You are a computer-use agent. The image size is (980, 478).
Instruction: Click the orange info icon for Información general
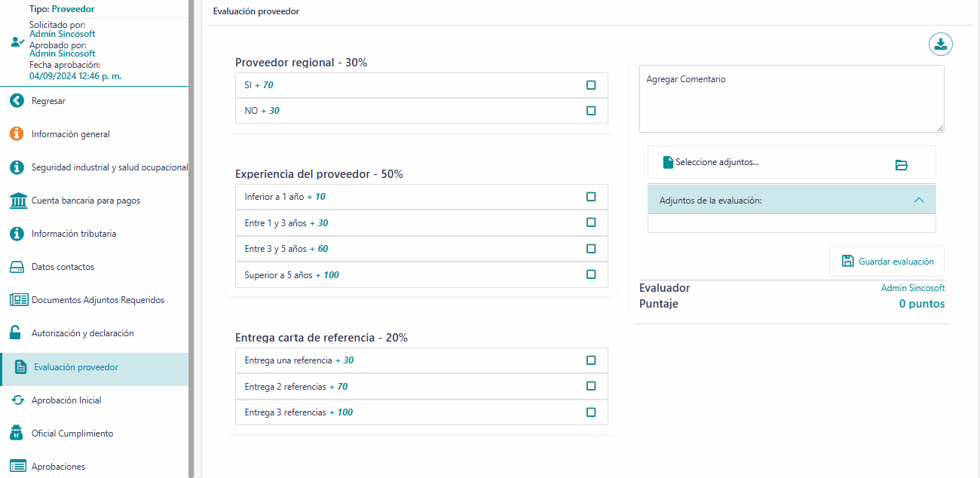pos(17,134)
